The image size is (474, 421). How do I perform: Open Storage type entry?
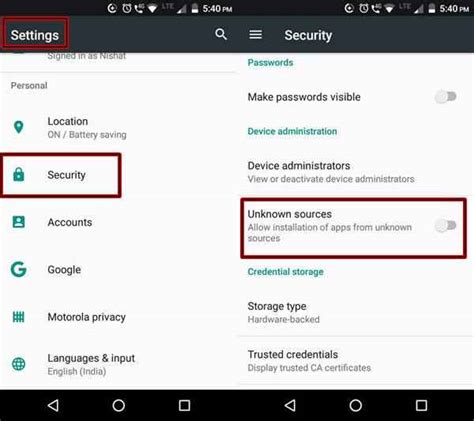pos(355,312)
